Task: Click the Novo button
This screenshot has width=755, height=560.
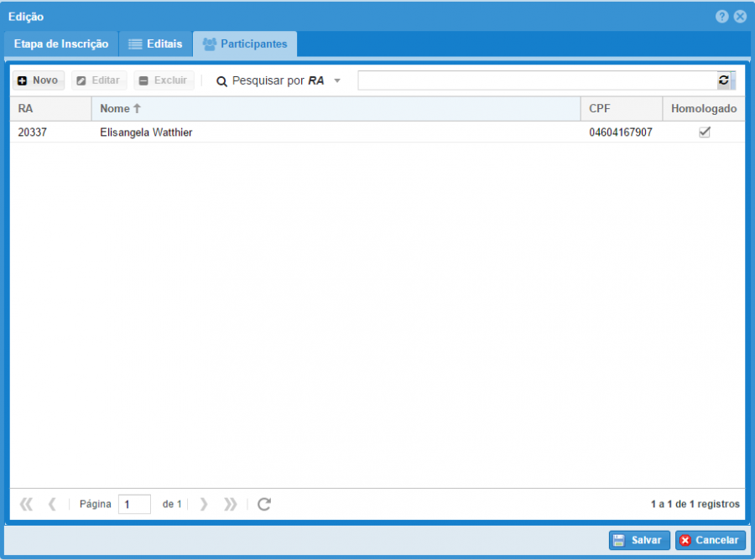Action: [38, 80]
